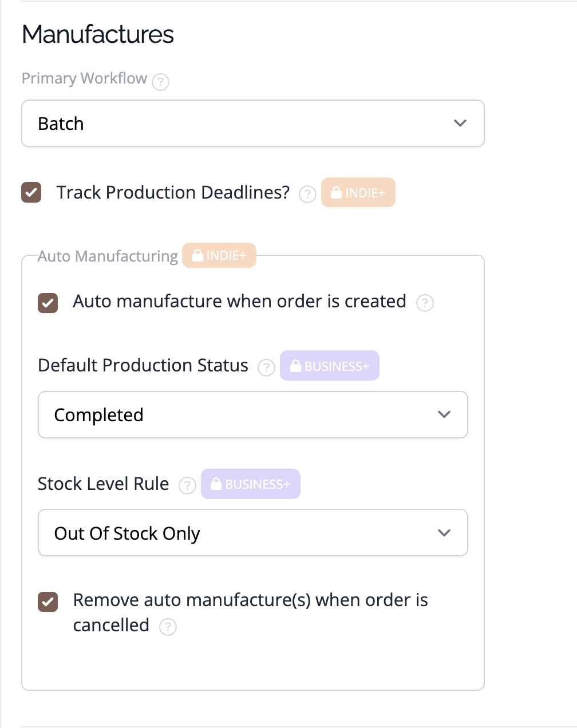
Task: Disable Remove auto manufacture(s) when cancelled checkbox
Action: coord(48,602)
